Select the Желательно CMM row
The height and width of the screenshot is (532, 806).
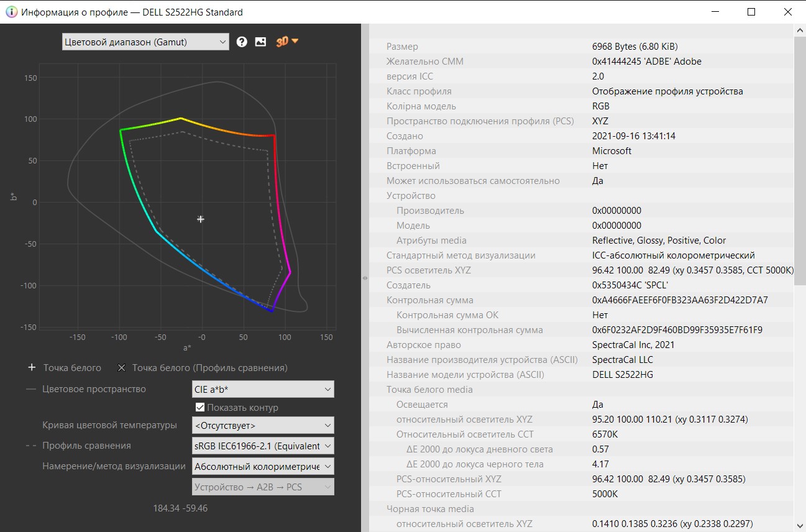click(x=582, y=62)
